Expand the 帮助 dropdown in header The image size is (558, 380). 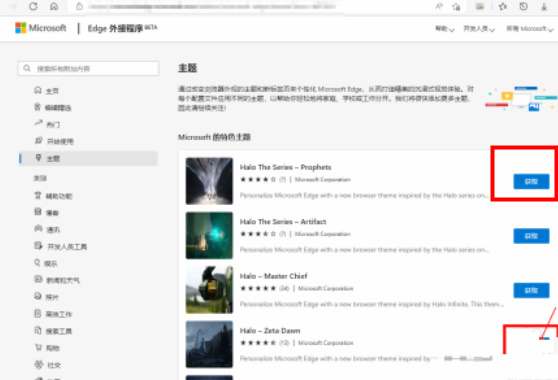click(x=444, y=28)
